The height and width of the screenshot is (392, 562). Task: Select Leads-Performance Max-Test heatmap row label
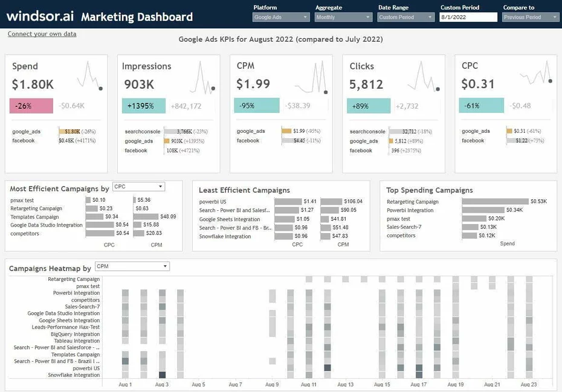point(66,327)
